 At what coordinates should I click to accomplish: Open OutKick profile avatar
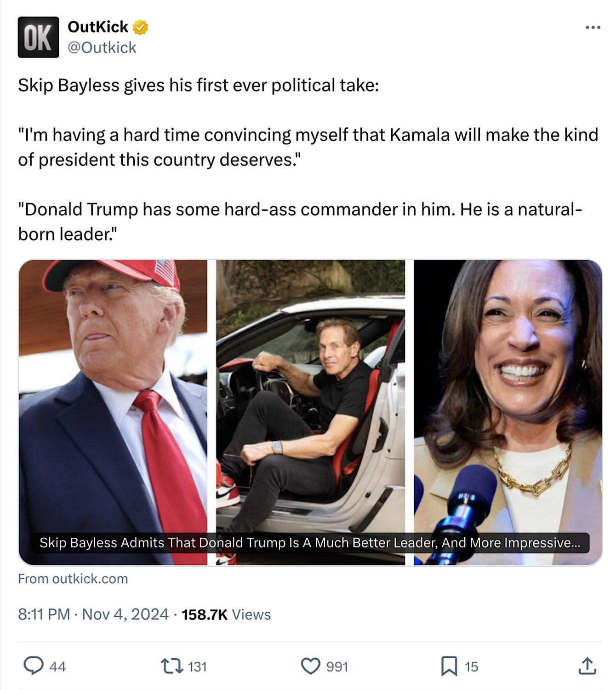click(x=38, y=37)
